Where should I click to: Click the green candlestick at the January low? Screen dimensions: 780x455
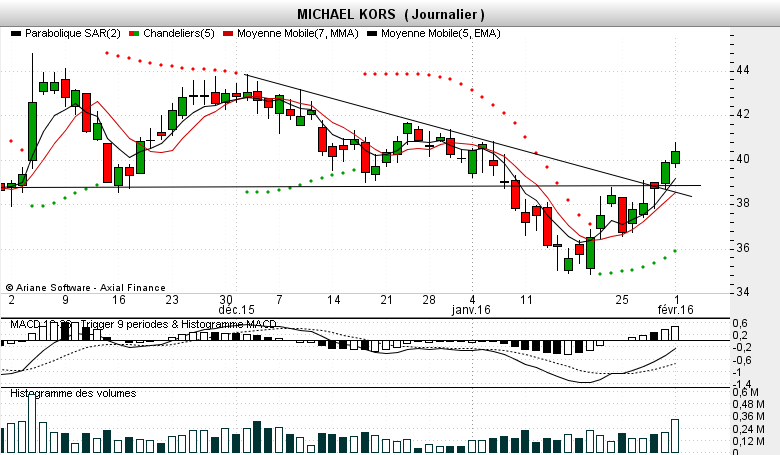click(590, 253)
